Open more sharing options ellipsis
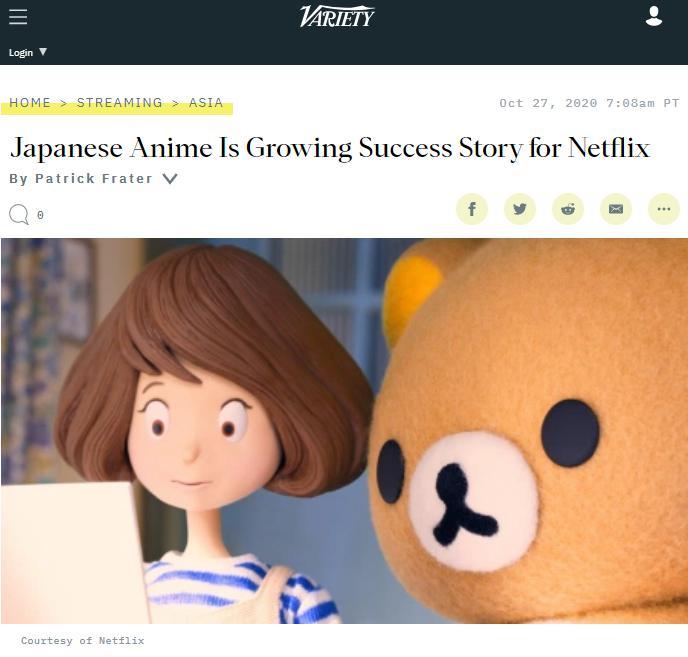This screenshot has height=657, width=688. click(x=664, y=209)
